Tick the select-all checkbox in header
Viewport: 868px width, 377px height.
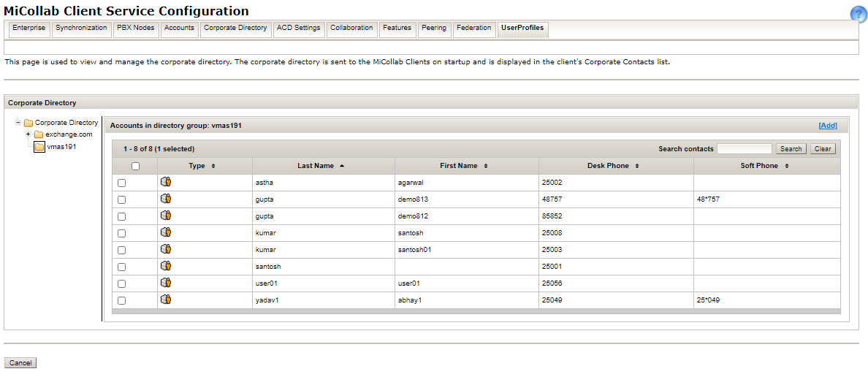tap(135, 166)
